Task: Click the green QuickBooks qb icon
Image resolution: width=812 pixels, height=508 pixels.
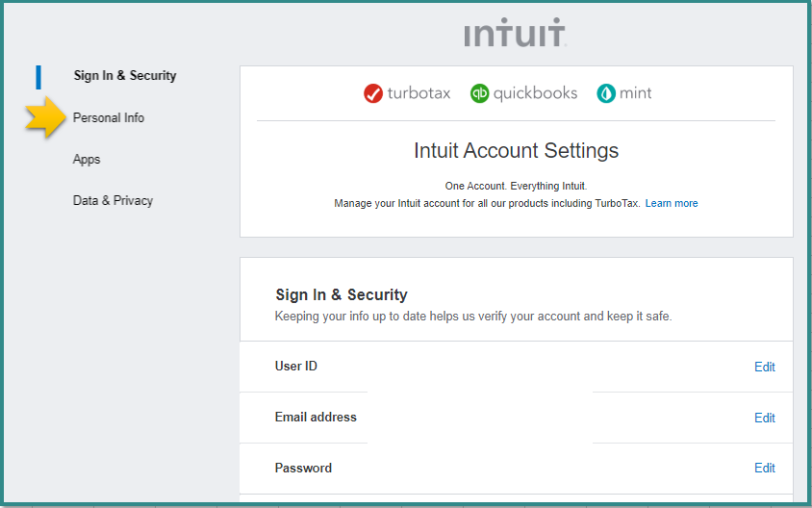Action: click(x=479, y=93)
